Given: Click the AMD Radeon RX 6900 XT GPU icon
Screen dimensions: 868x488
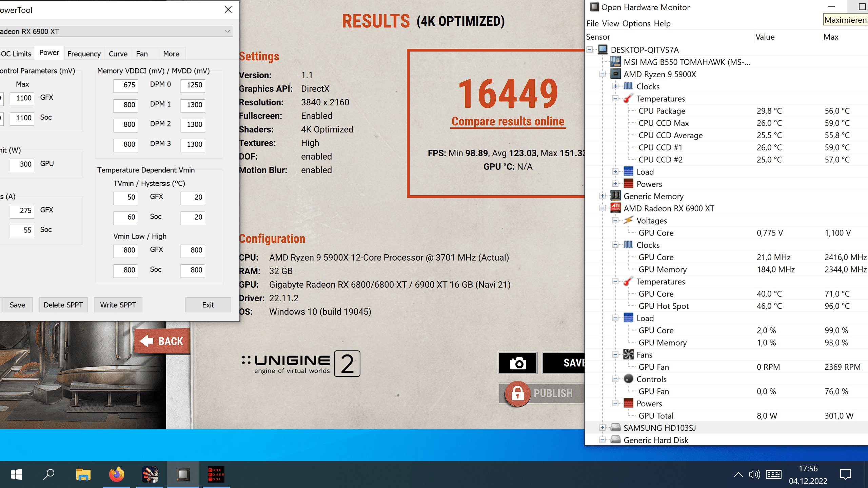Looking at the screenshot, I should [x=616, y=208].
